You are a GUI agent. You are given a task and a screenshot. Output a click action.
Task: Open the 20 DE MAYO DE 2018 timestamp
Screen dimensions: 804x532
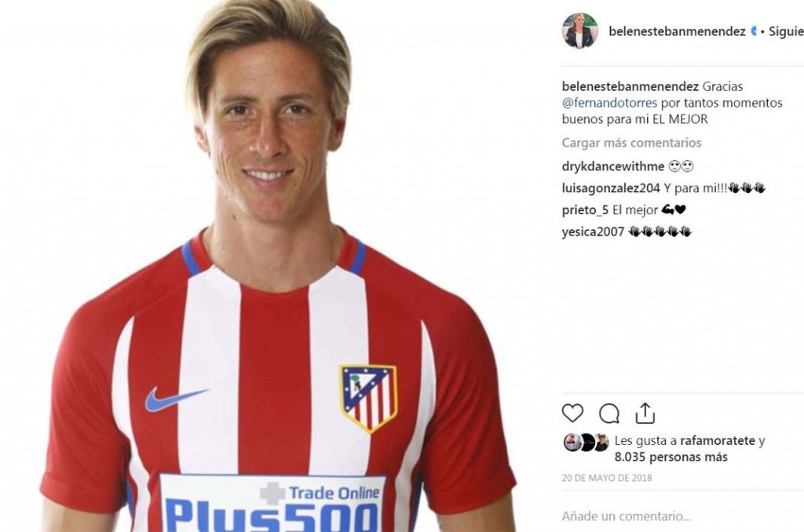607,478
